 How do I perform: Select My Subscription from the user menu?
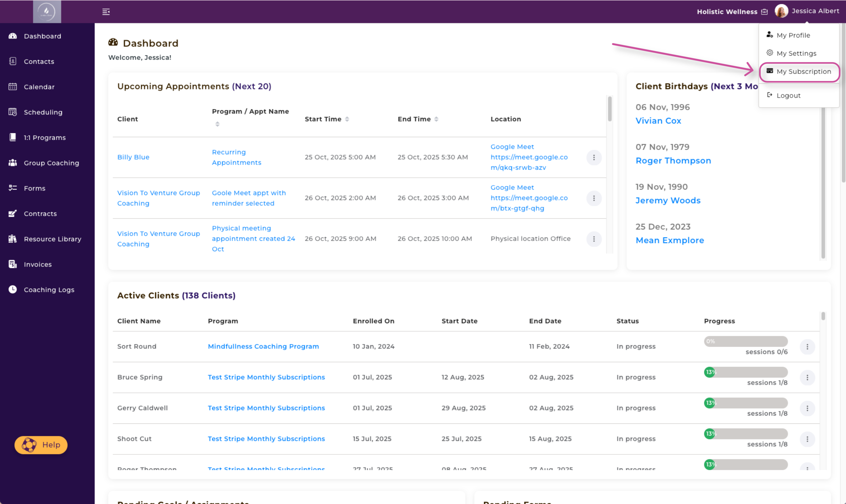click(x=803, y=72)
